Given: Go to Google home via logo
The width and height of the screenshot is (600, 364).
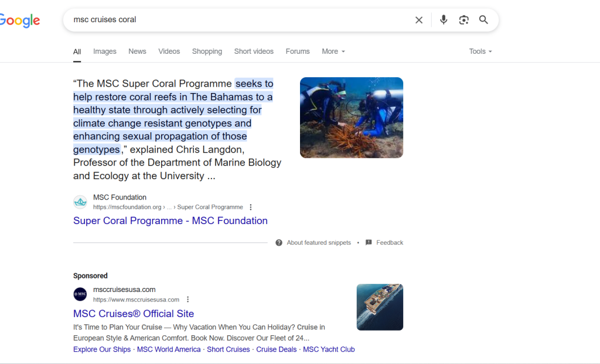Looking at the screenshot, I should click(20, 20).
